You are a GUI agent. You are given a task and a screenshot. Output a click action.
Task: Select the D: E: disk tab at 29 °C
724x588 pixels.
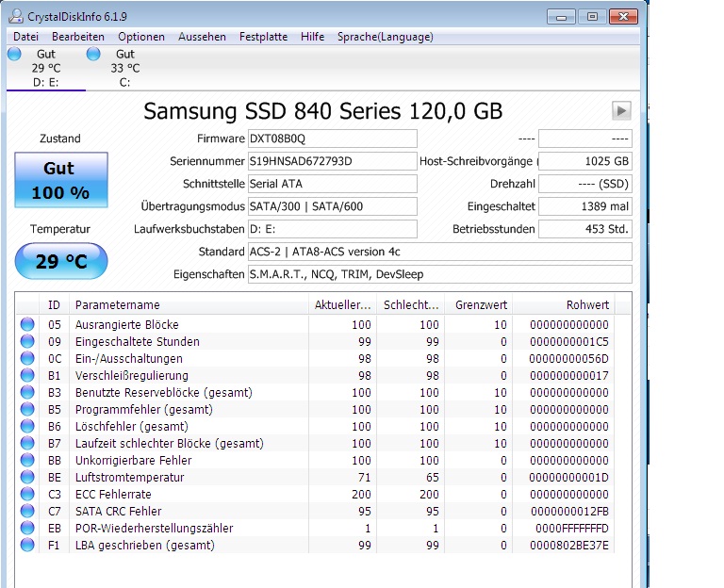46,68
